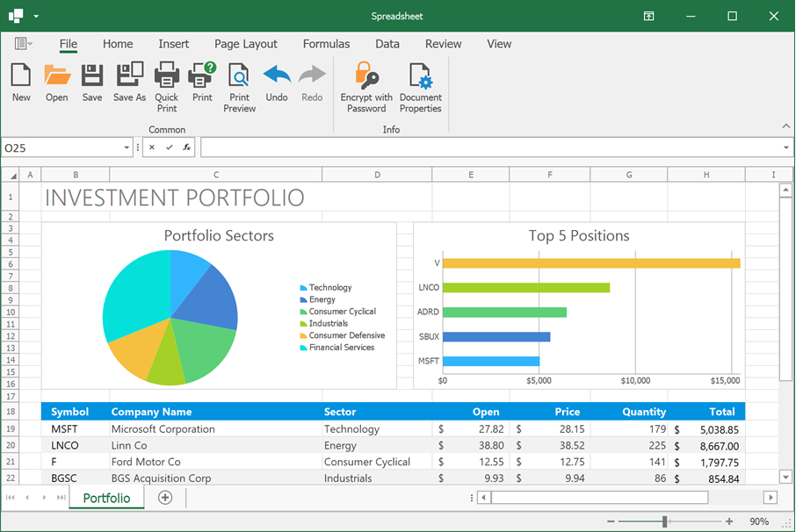Switch to the File tab
This screenshot has width=796, height=532.
coord(68,44)
